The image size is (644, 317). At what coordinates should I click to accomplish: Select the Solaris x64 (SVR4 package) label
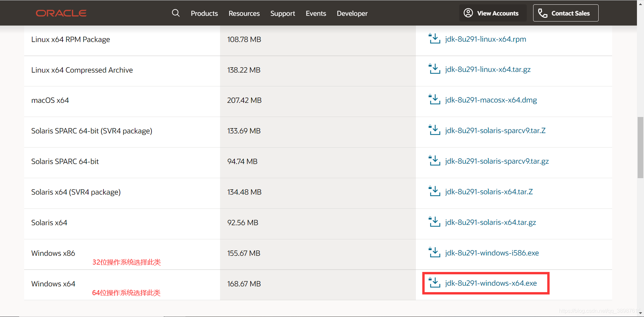[x=76, y=192]
